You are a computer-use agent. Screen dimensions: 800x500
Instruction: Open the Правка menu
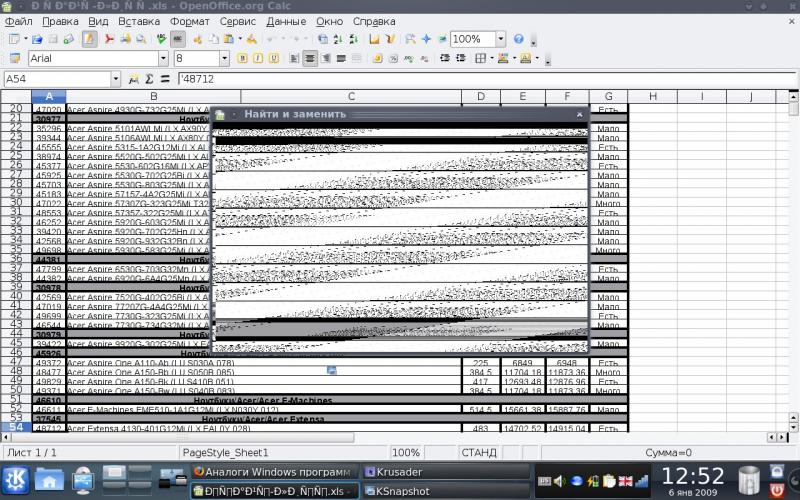pyautogui.click(x=60, y=21)
